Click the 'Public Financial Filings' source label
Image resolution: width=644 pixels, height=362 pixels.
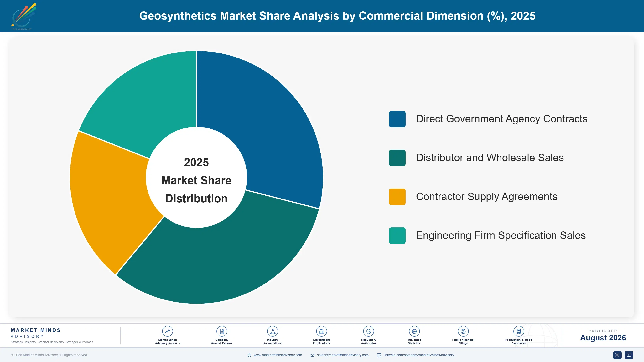463,342
